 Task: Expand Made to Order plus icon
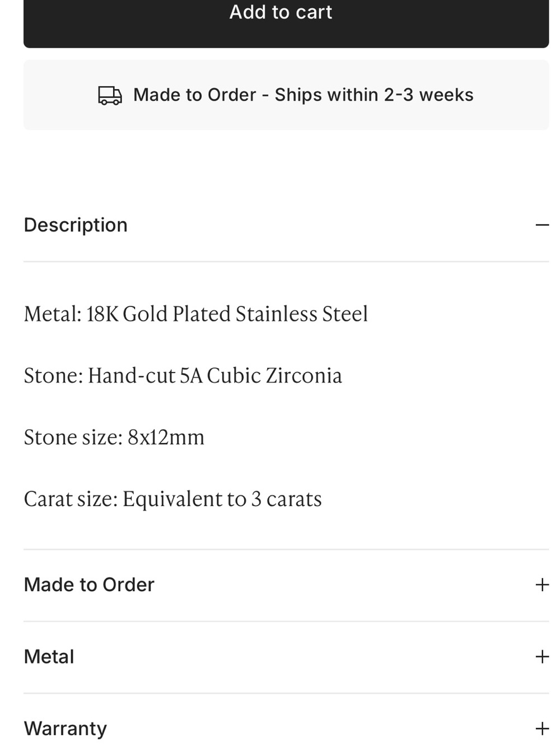[x=542, y=585]
